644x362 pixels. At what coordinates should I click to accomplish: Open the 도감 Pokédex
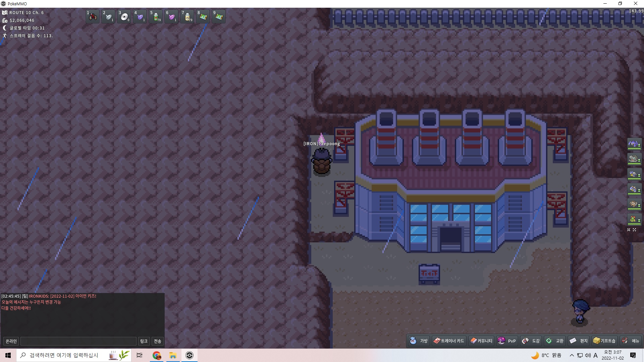[x=531, y=341]
